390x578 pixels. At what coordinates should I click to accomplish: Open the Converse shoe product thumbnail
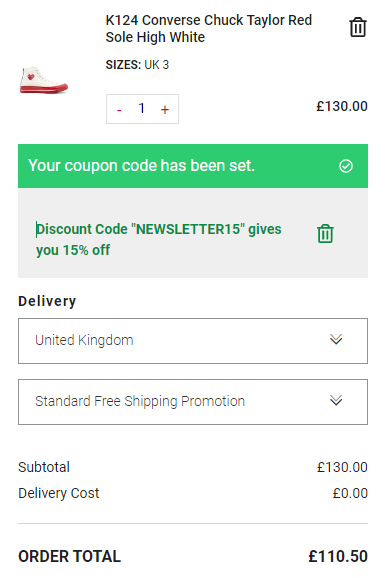[x=43, y=80]
